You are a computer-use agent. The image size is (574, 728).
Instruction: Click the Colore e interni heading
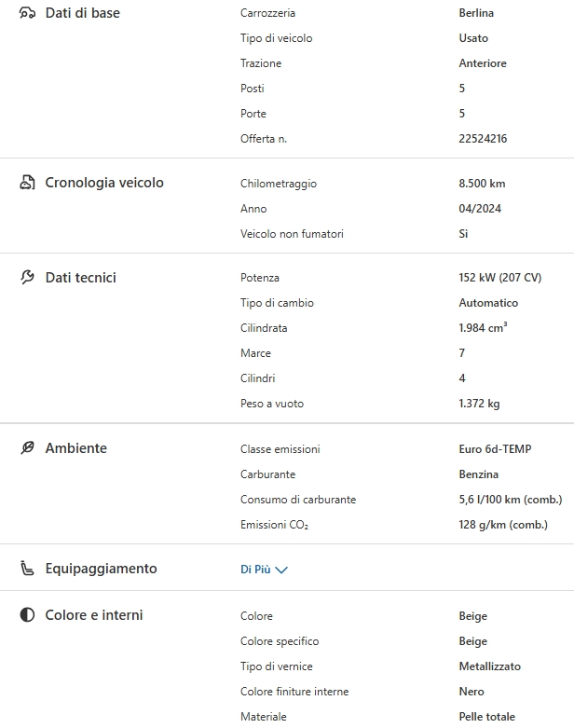(x=94, y=615)
